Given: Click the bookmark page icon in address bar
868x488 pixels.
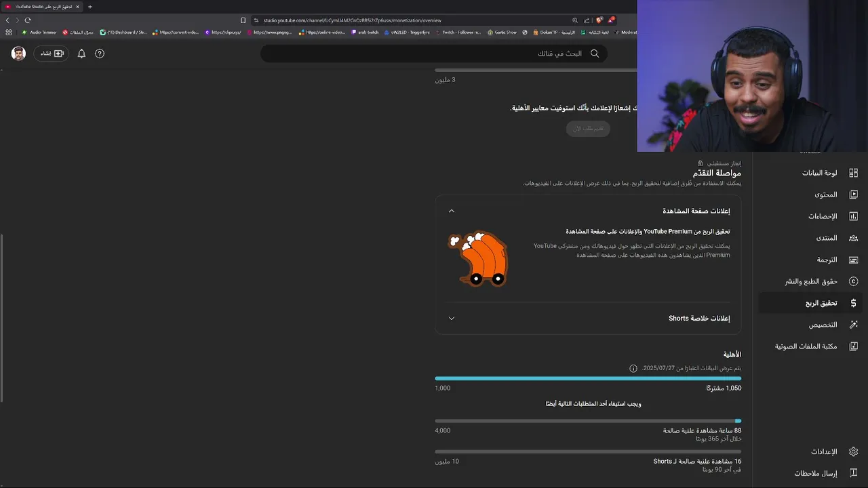Looking at the screenshot, I should tap(243, 20).
